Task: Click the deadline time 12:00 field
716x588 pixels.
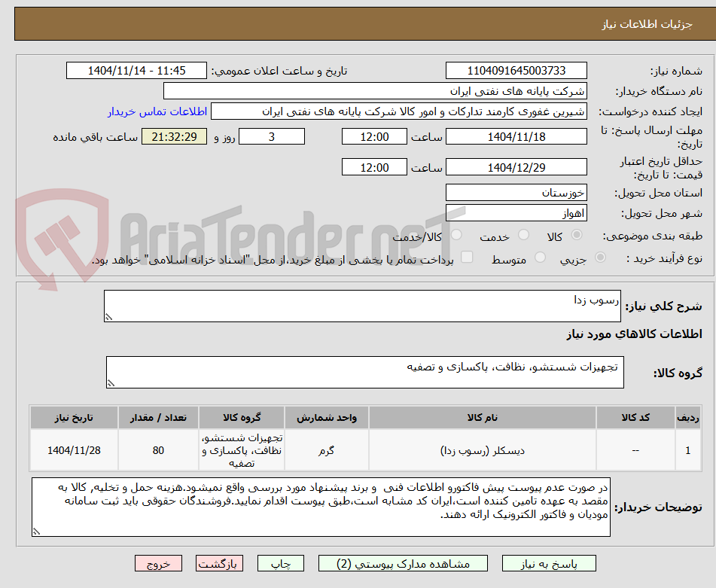Action: [374, 136]
